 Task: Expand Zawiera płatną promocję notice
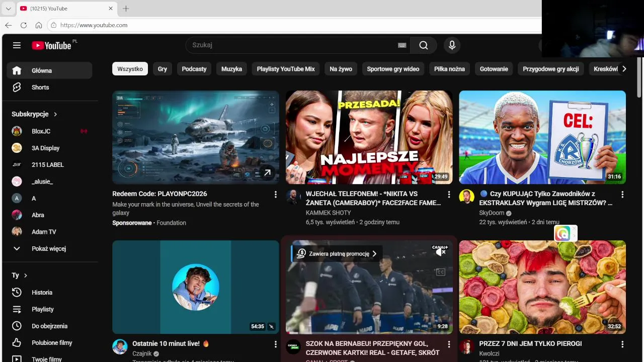[337, 254]
